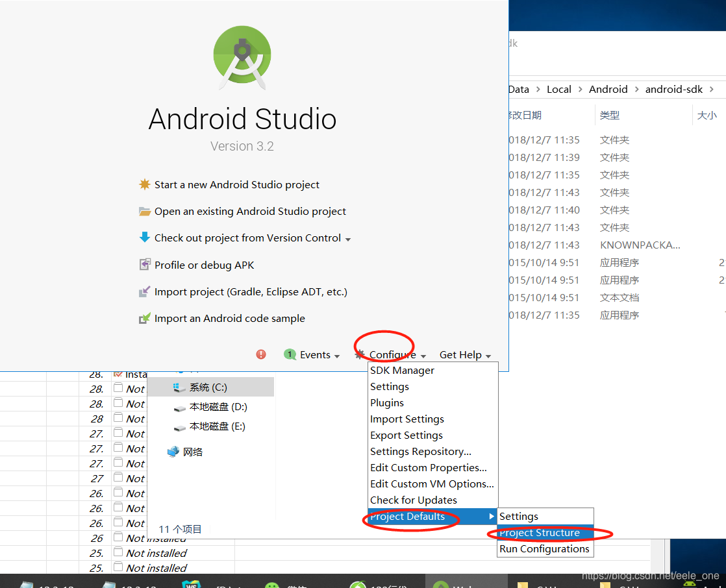
Task: Open Edit Custom VM Options... item
Action: 433,484
